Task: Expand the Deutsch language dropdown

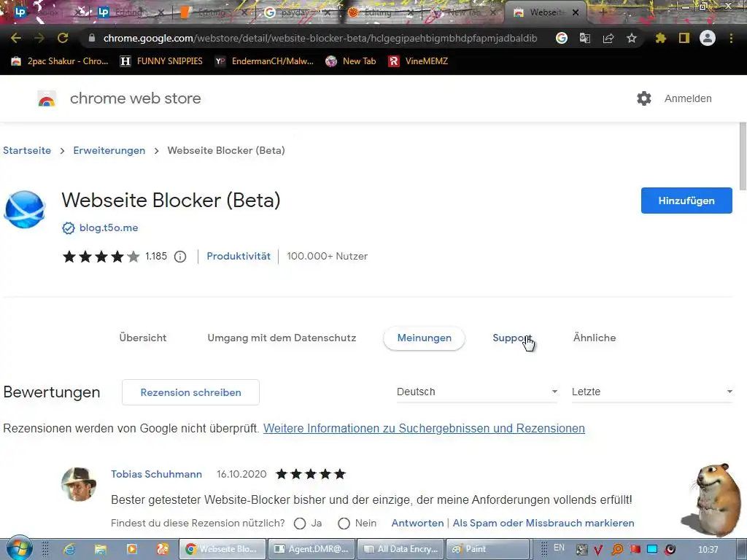Action: [x=477, y=392]
